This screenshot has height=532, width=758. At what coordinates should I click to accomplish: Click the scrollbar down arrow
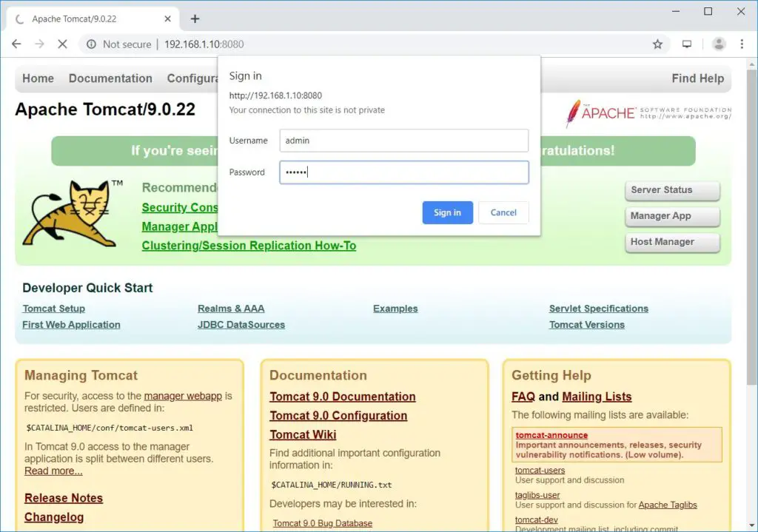coord(752,525)
